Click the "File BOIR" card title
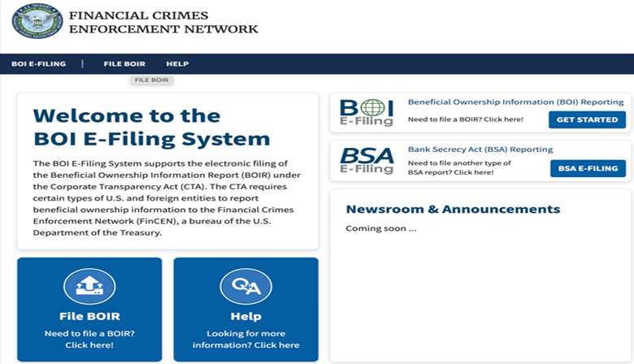This screenshot has width=634, height=364. (x=89, y=316)
